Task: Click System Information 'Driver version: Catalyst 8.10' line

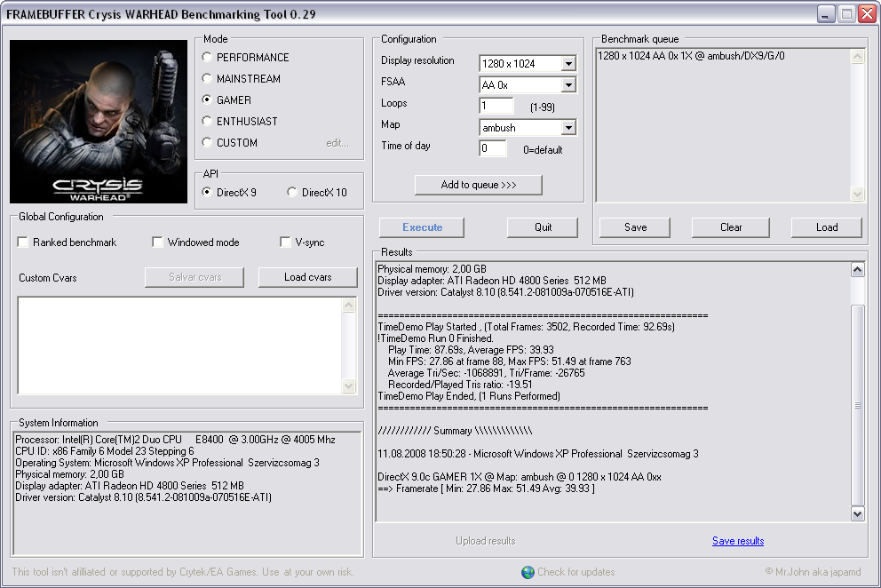Action: (143, 497)
